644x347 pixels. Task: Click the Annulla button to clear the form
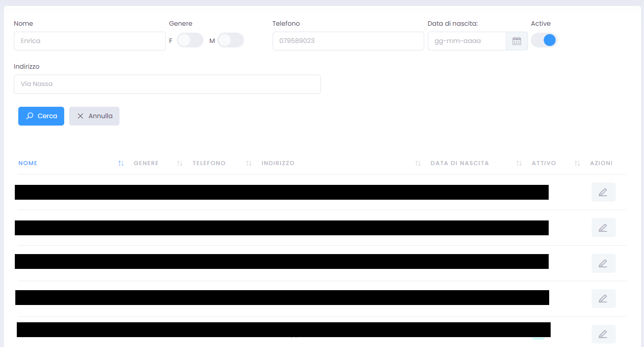pos(94,116)
